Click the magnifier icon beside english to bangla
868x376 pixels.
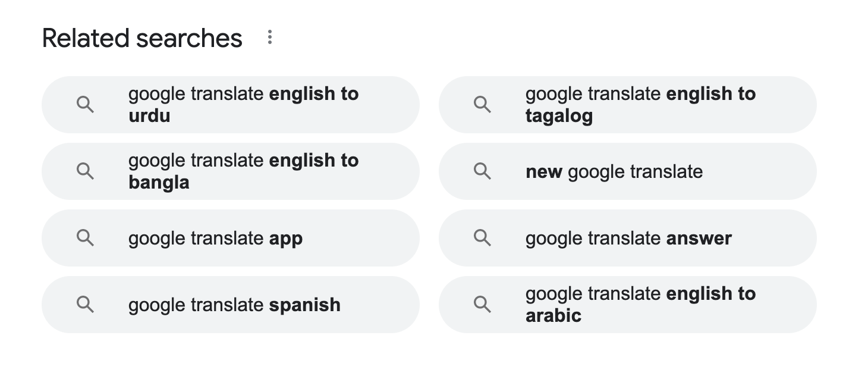click(x=86, y=171)
